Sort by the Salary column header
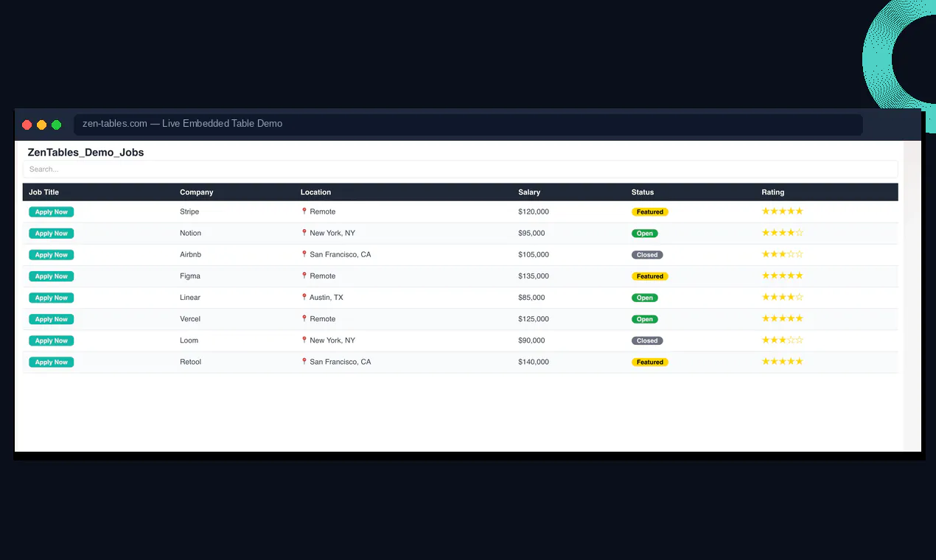The height and width of the screenshot is (560, 936). pos(529,192)
